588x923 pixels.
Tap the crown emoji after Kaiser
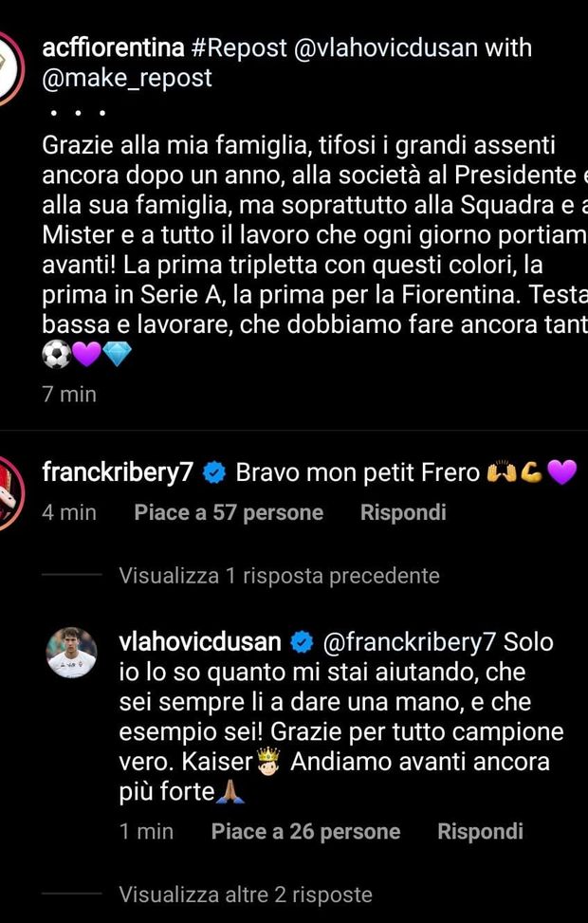pos(270,762)
